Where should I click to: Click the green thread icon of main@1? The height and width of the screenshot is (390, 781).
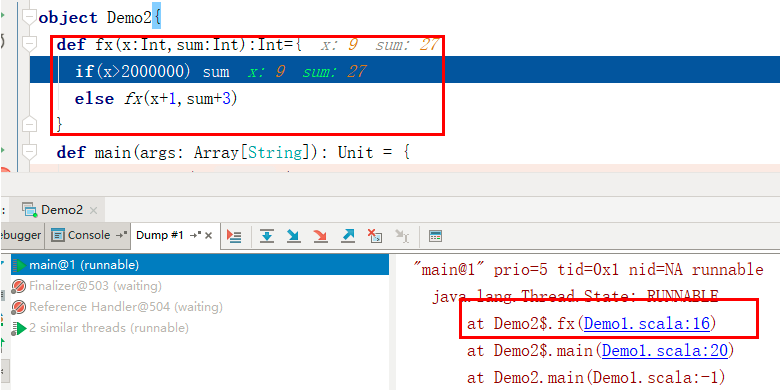click(x=19, y=265)
